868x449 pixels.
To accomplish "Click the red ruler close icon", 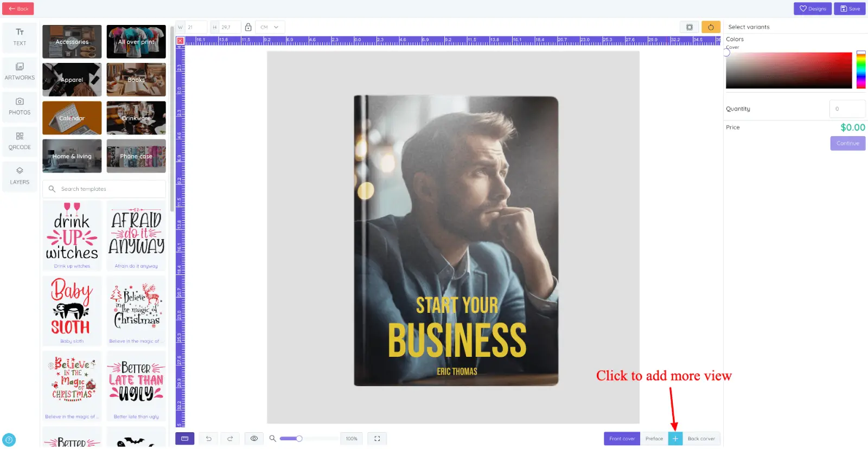I will [x=180, y=41].
